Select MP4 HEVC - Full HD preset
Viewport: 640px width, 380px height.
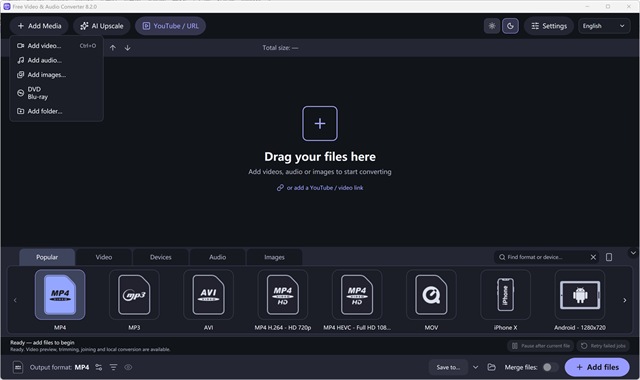pos(357,295)
